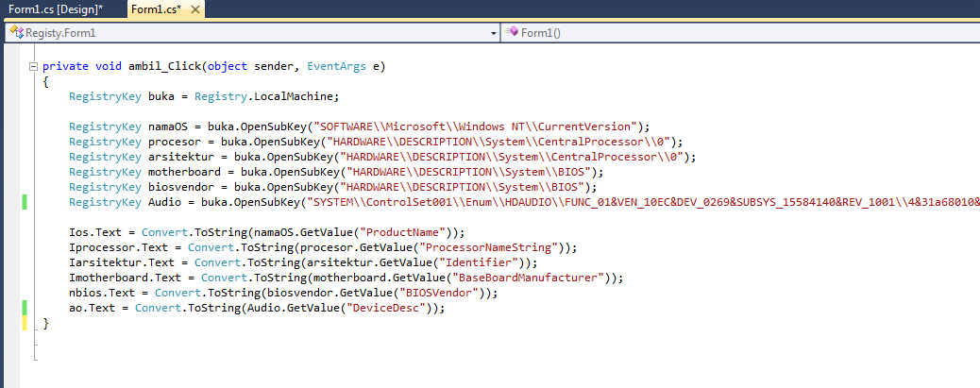
Task: Click the "ProcessorNameString" string literal
Action: point(491,247)
